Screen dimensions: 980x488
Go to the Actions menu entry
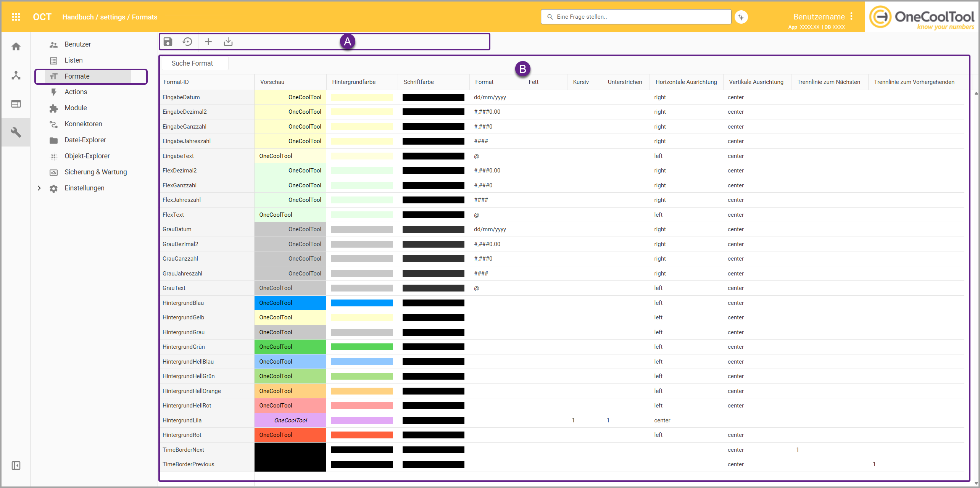[x=76, y=92]
